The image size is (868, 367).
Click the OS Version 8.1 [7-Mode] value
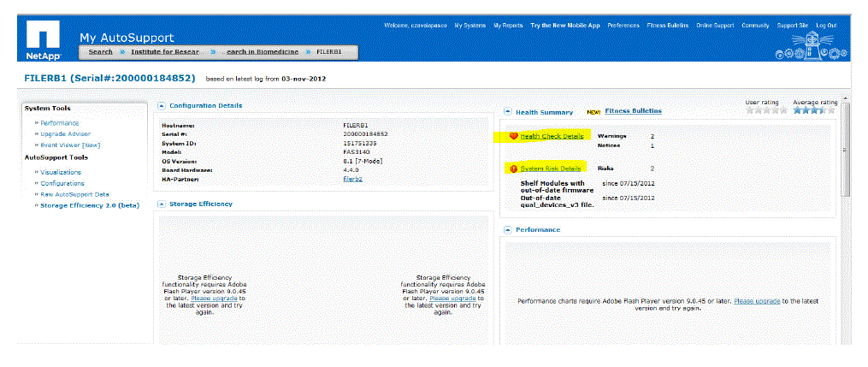pyautogui.click(x=363, y=161)
